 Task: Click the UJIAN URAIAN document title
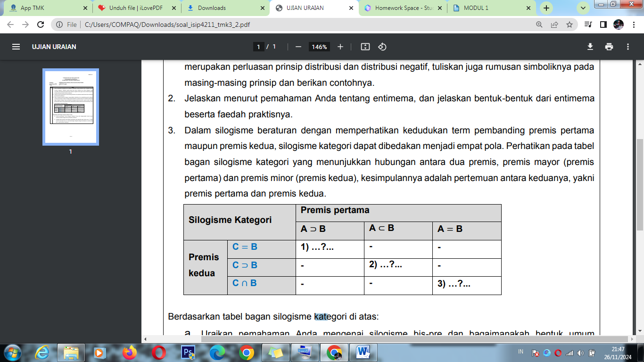[x=54, y=47]
